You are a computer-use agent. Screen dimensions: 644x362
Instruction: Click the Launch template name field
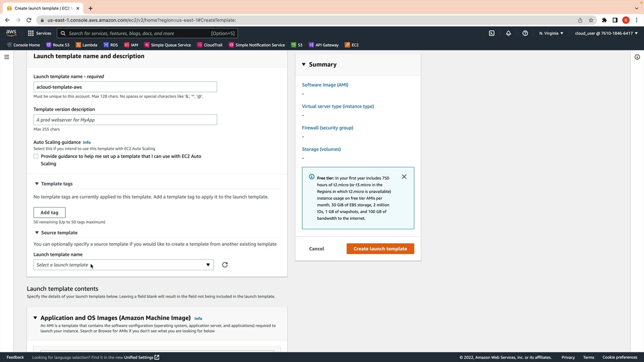pyautogui.click(x=125, y=87)
